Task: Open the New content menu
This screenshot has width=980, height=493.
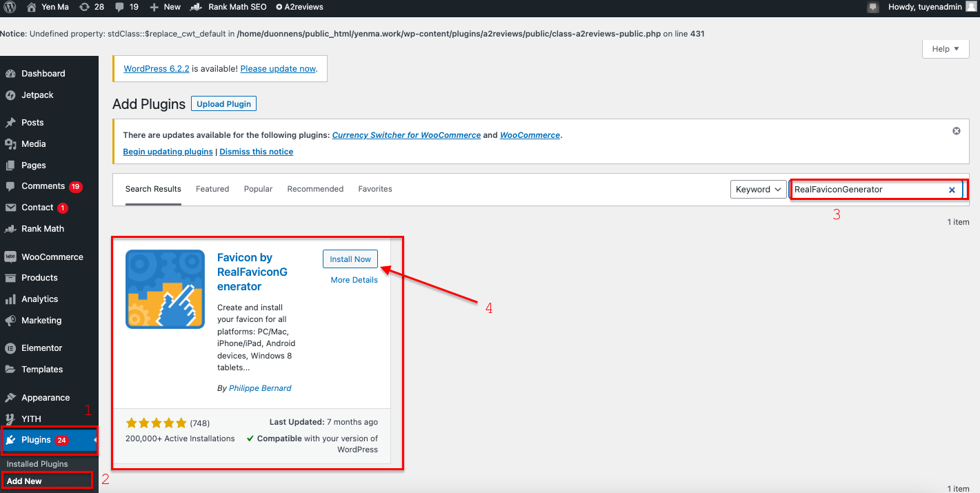Action: click(165, 7)
